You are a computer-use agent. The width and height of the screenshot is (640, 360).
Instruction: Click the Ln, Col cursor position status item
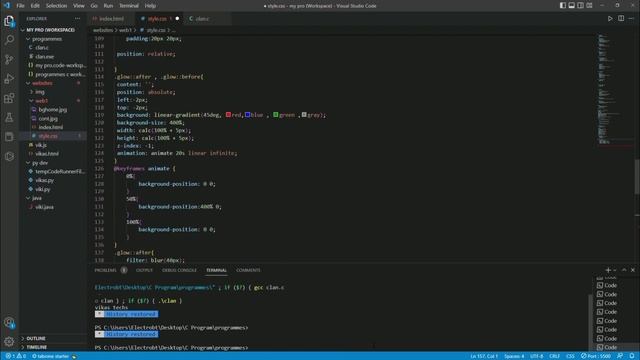484,356
